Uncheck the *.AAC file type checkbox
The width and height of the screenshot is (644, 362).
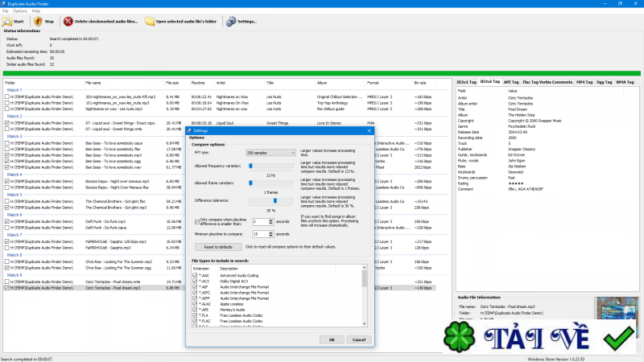pos(195,275)
